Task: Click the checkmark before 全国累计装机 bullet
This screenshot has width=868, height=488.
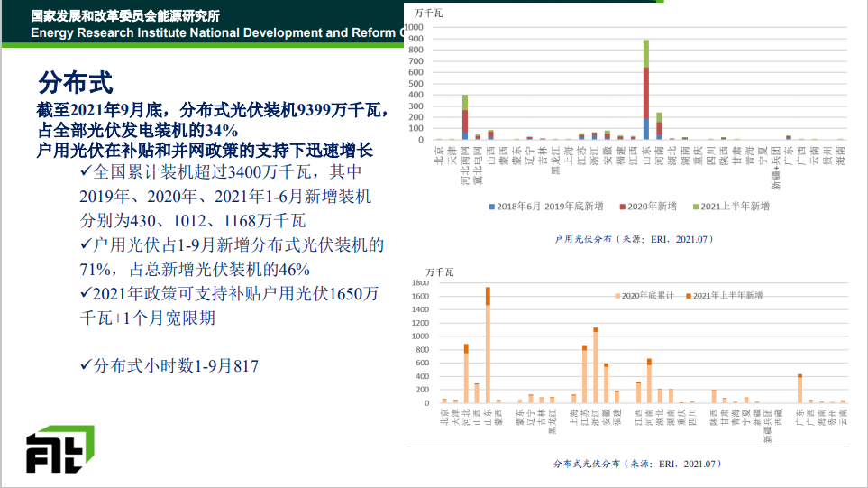Action: coord(87,171)
